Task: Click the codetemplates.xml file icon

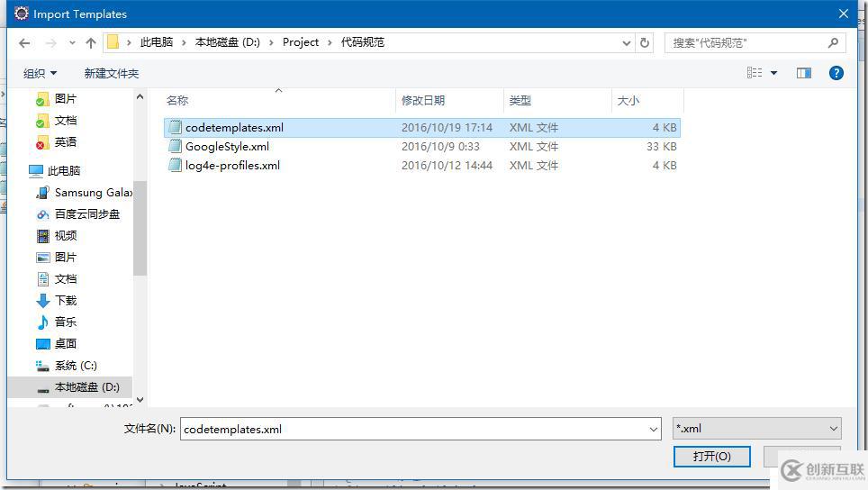Action: (x=175, y=127)
